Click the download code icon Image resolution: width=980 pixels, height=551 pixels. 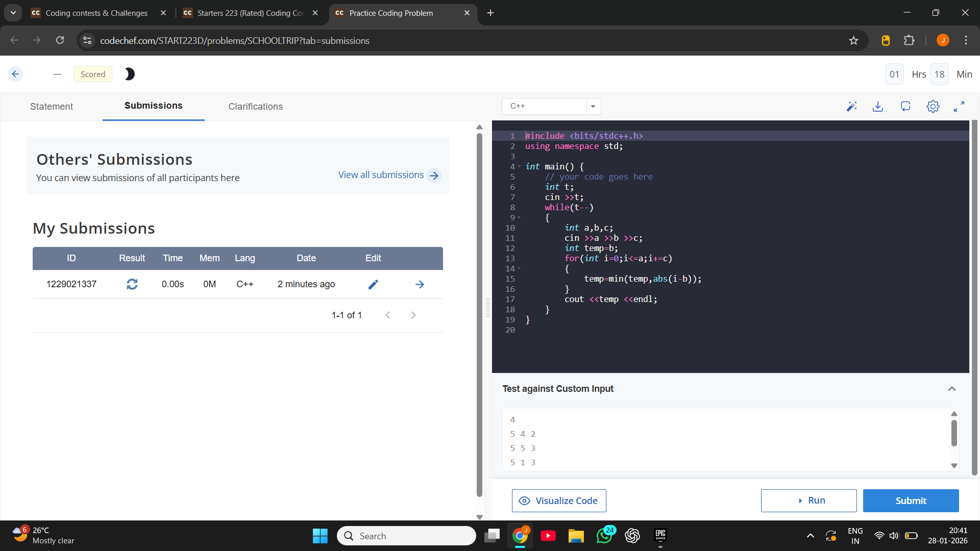pyautogui.click(x=878, y=106)
